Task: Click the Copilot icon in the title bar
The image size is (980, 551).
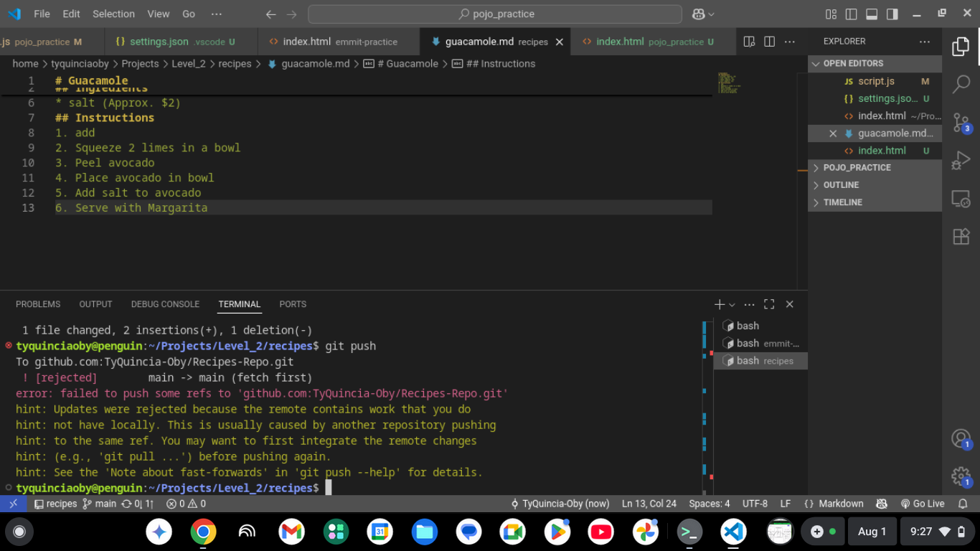Action: click(698, 14)
